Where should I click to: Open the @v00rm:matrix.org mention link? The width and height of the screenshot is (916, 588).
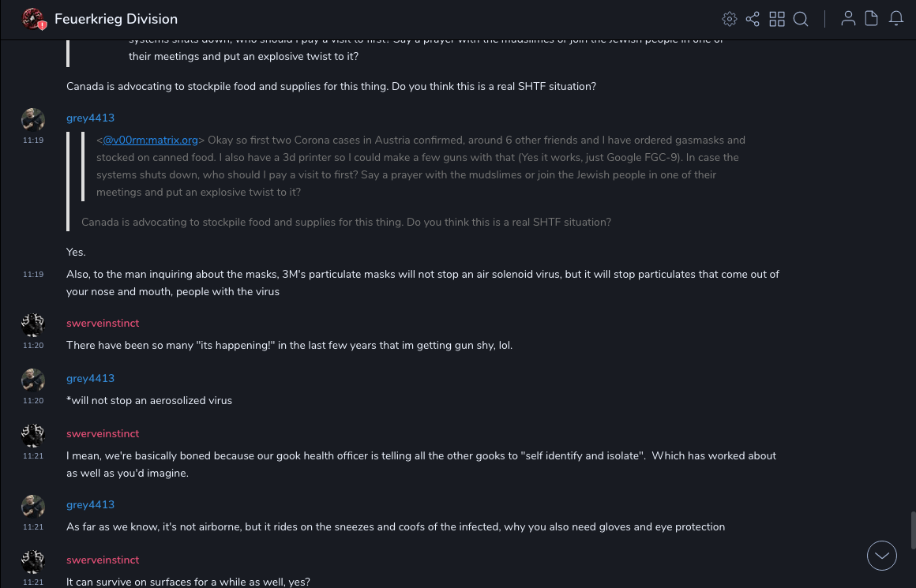pos(150,140)
